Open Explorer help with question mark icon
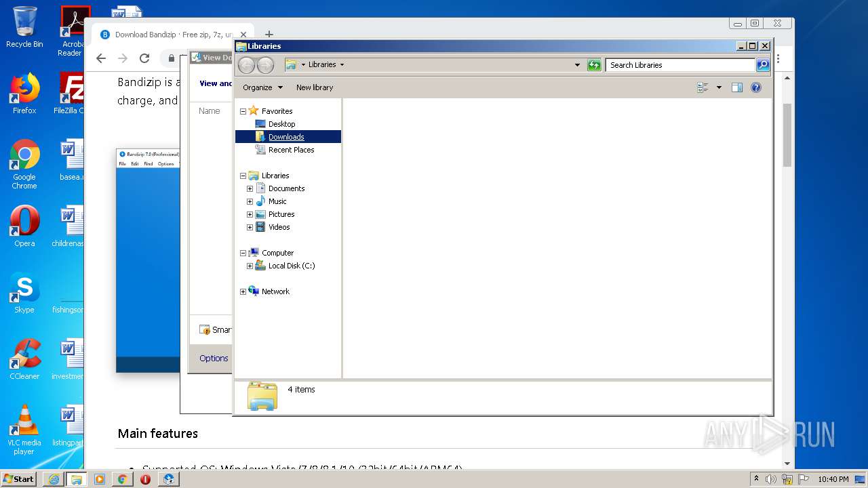This screenshot has width=868, height=488. tap(756, 87)
